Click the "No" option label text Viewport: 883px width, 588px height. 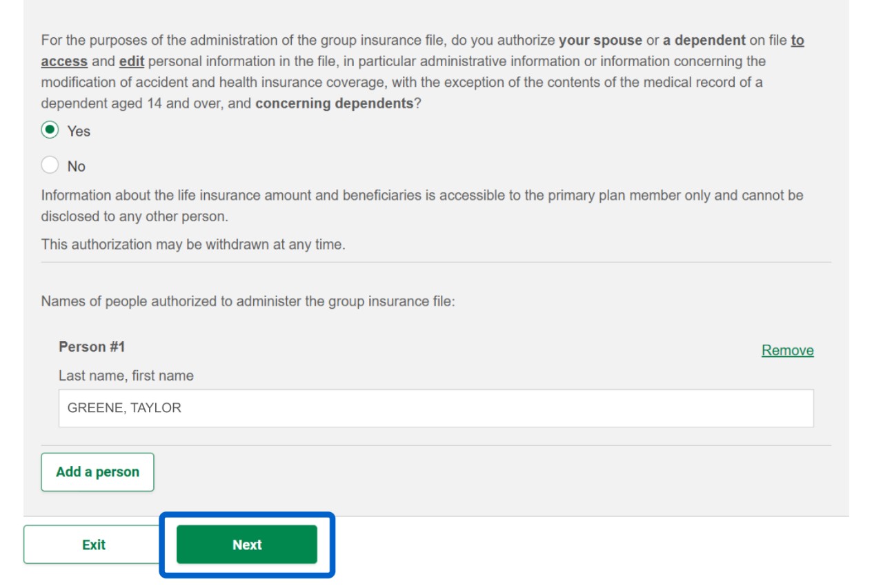pos(77,166)
